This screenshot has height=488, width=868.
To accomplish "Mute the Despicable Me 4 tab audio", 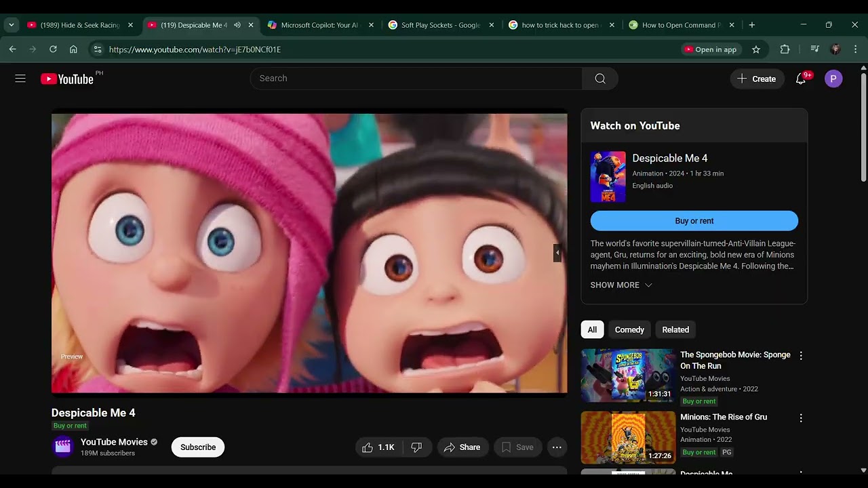I will click(237, 25).
